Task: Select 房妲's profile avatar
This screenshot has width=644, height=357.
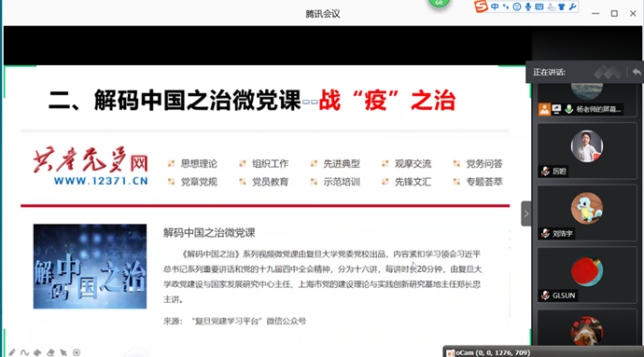Action: 587,146
